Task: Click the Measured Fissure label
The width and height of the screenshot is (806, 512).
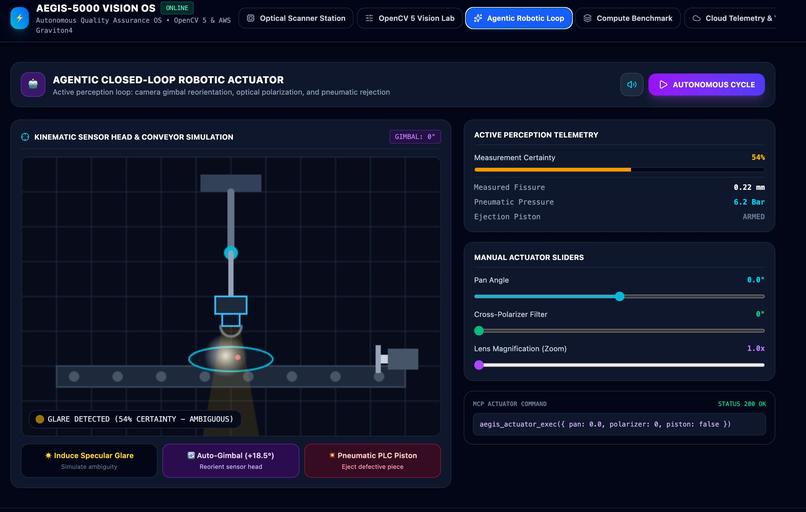Action: (509, 187)
